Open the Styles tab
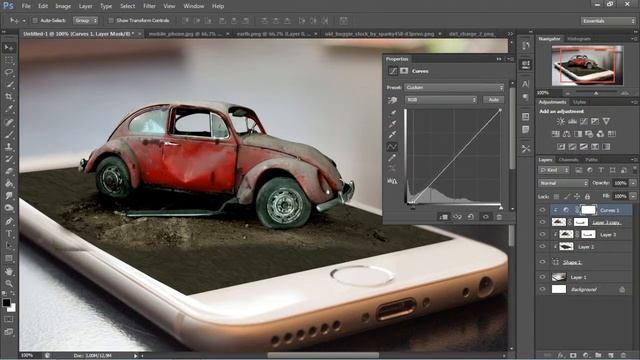The height and width of the screenshot is (360, 640). (x=579, y=102)
